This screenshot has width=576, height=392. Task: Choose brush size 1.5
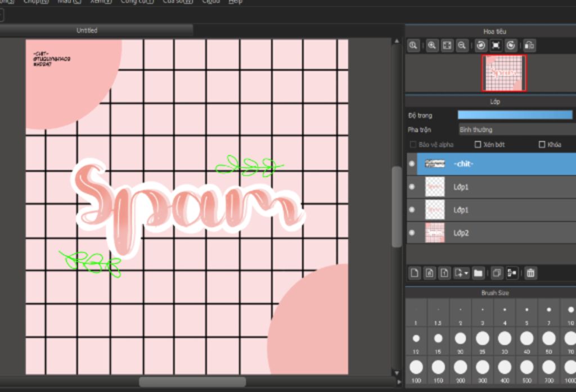[x=438, y=313]
